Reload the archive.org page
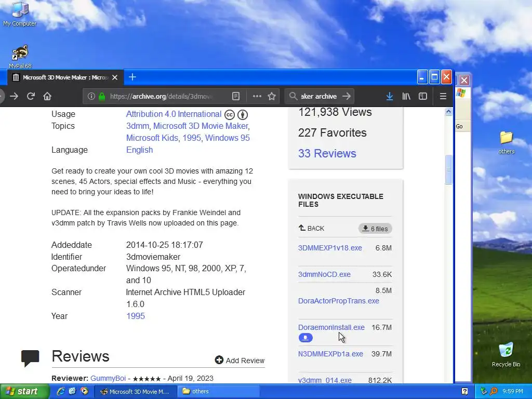 click(31, 96)
